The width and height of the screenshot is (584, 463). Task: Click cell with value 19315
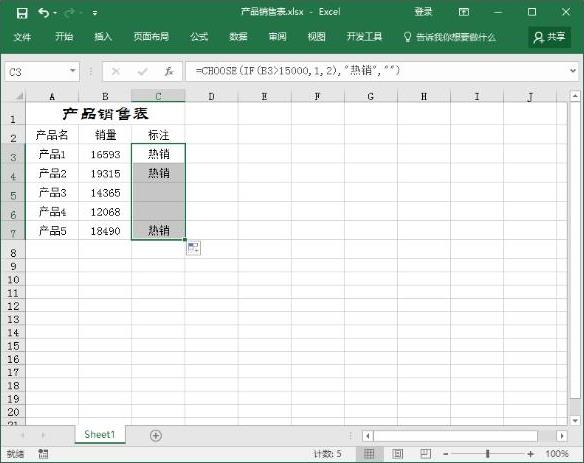[105, 173]
